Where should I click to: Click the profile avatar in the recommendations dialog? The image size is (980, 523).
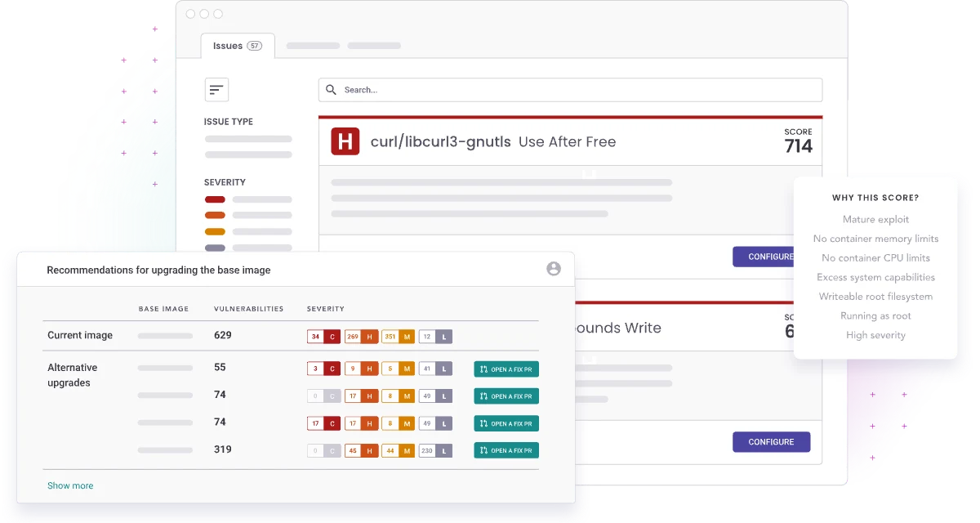click(555, 269)
